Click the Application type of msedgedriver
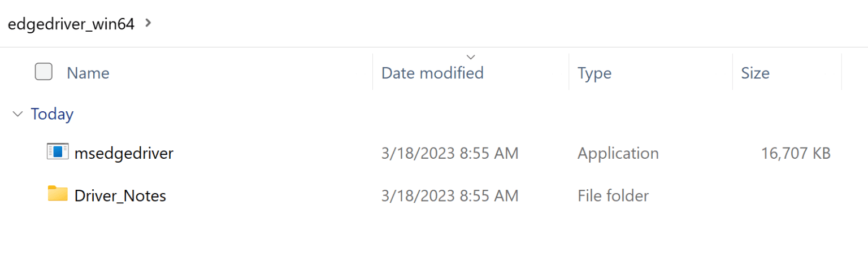The image size is (868, 270). [618, 153]
